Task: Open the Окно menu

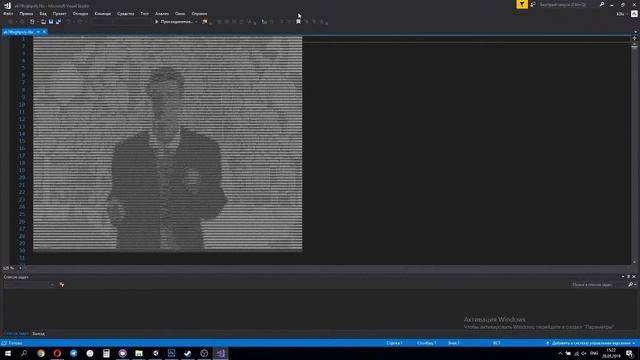Action: pos(180,13)
